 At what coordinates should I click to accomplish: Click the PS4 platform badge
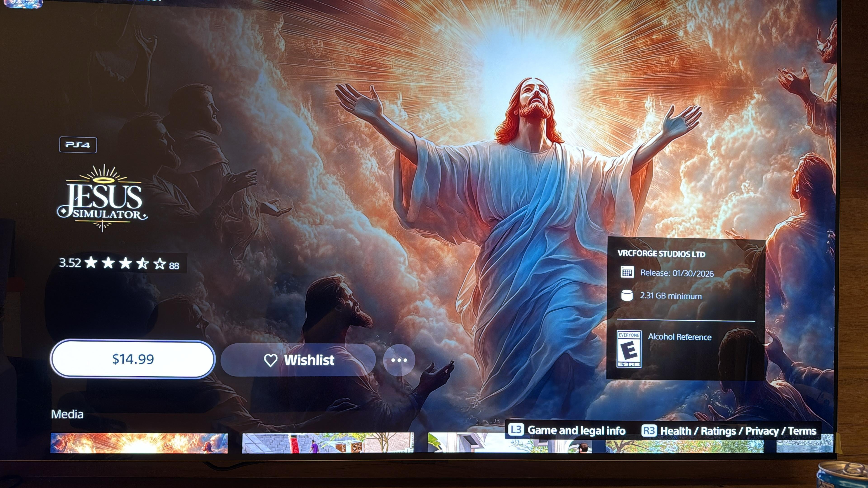click(x=78, y=145)
